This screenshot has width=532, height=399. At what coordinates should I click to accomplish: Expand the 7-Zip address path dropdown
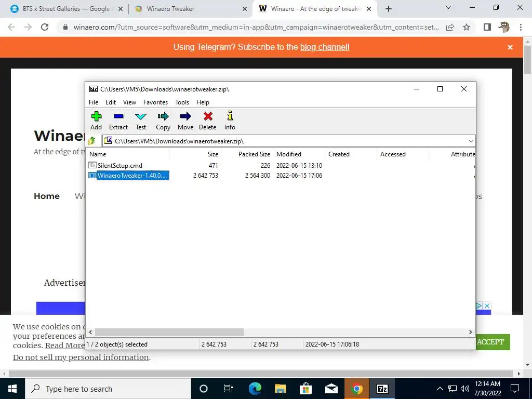pyautogui.click(x=471, y=141)
